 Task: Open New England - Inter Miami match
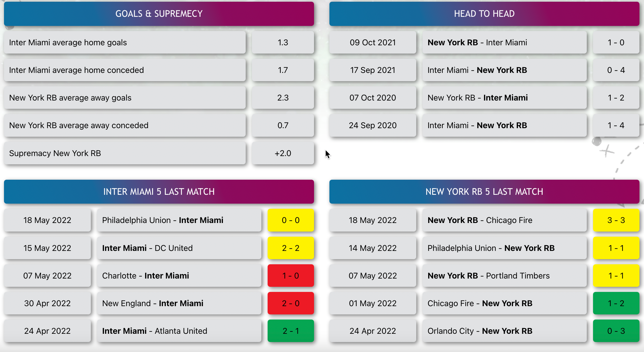(x=179, y=303)
